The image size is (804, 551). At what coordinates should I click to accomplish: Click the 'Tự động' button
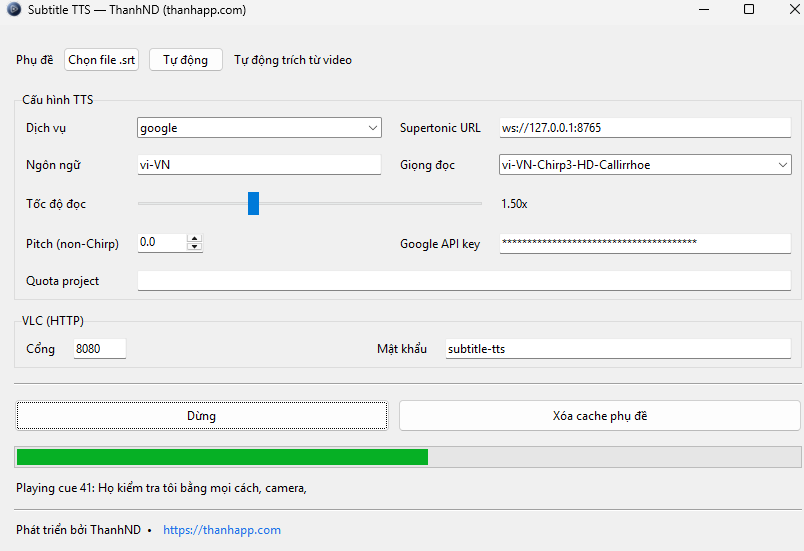[x=186, y=60]
